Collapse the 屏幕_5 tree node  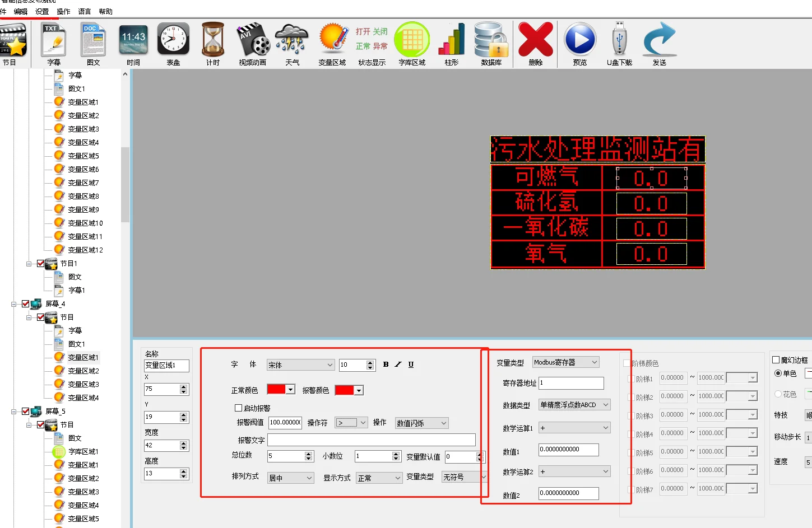(x=13, y=411)
